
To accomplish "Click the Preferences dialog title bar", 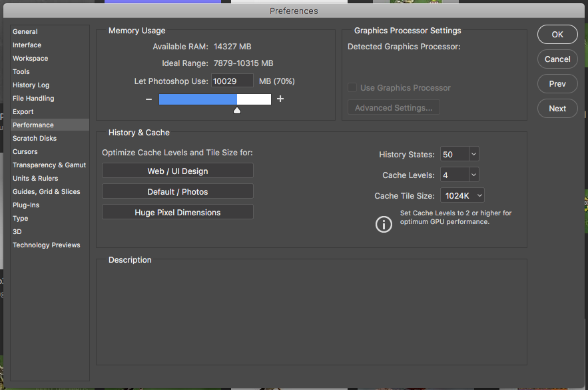I will click(x=294, y=11).
